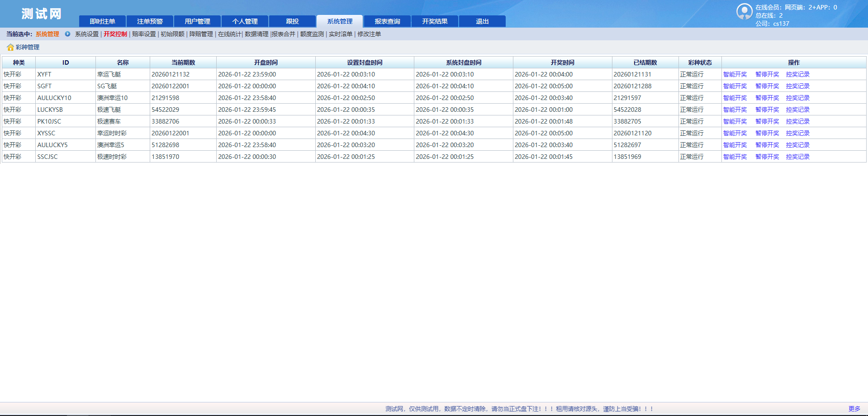868x416 pixels.
Task: Click 智能开奖 for SSCJSC row
Action: point(735,157)
